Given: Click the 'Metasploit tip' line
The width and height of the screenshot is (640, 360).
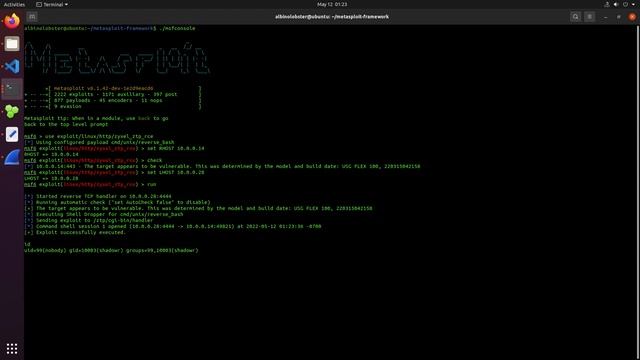Looking at the screenshot, I should 96,118.
